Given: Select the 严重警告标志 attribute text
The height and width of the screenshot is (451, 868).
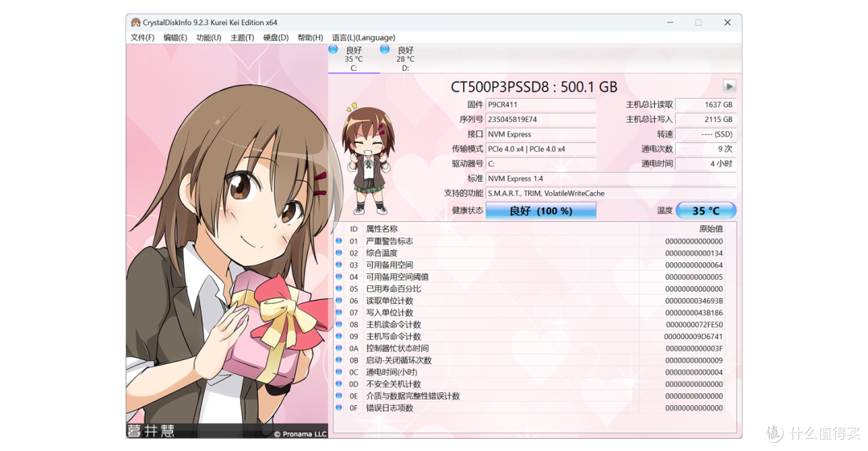Looking at the screenshot, I should tap(389, 241).
